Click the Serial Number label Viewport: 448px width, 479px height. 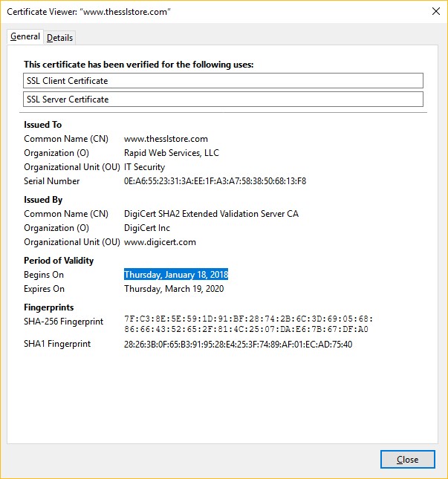pyautogui.click(x=52, y=181)
